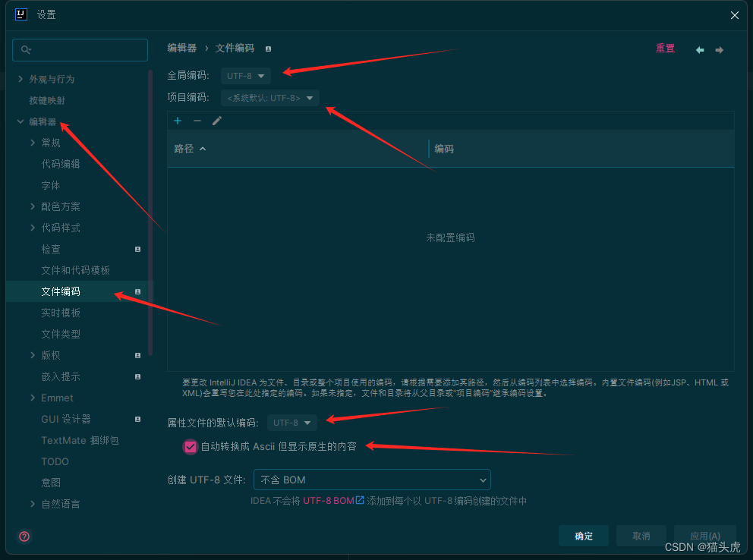Expand the 代码样式 tree node
753x560 pixels.
tap(33, 228)
